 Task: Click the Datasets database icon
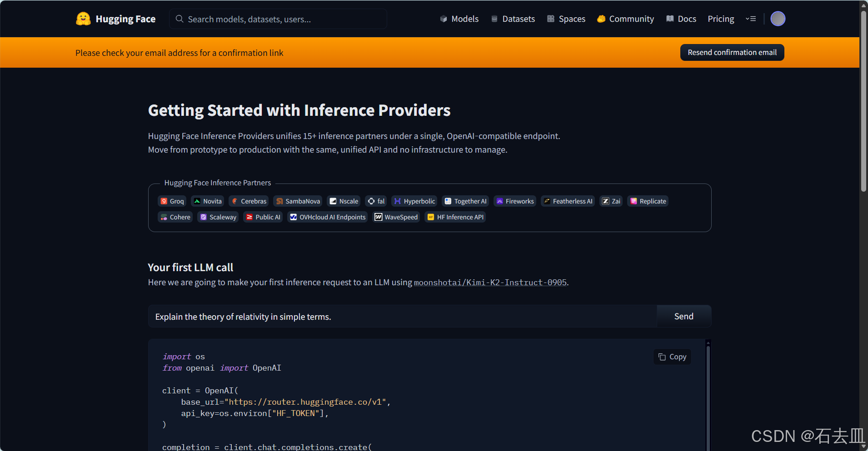494,19
